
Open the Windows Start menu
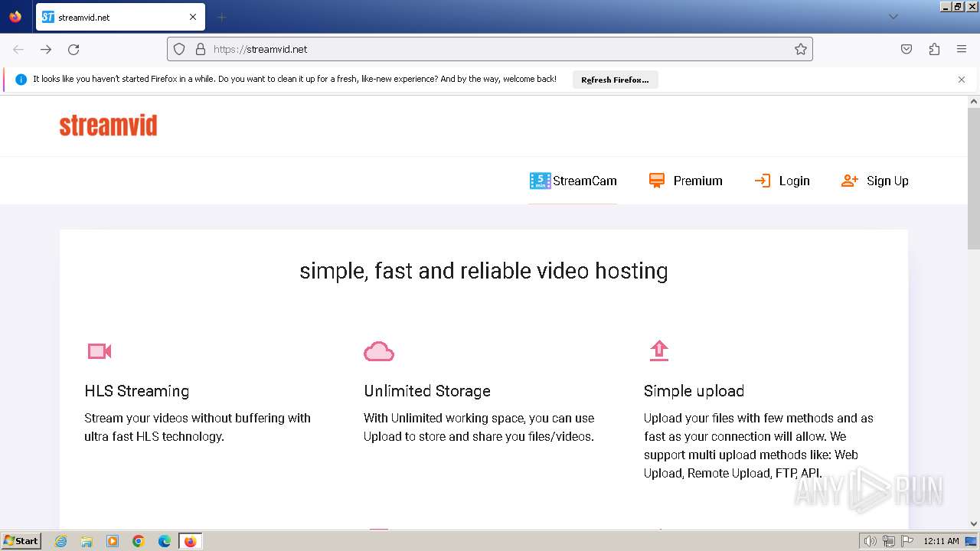click(x=21, y=540)
